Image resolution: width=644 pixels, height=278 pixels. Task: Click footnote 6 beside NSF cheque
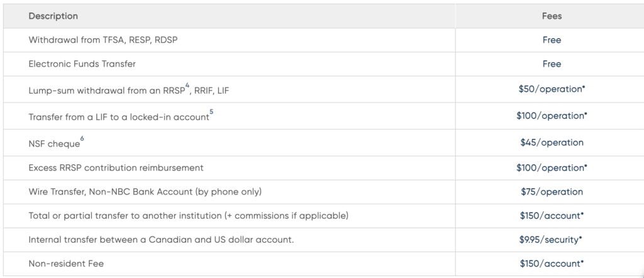(82, 138)
